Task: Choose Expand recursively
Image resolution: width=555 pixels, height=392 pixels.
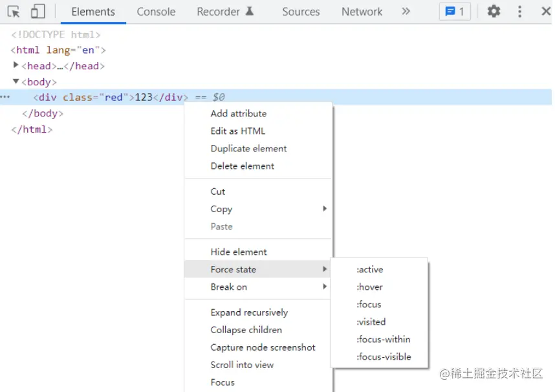Action: [258, 312]
